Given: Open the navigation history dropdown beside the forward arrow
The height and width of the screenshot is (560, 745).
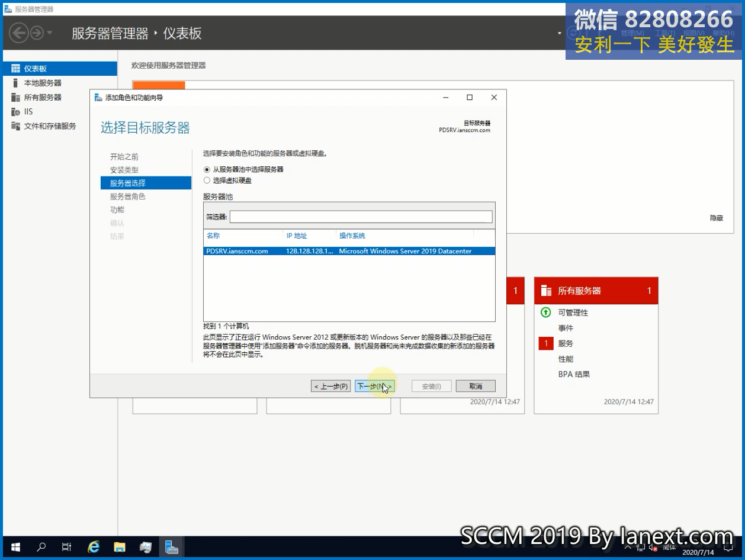Looking at the screenshot, I should (x=50, y=33).
